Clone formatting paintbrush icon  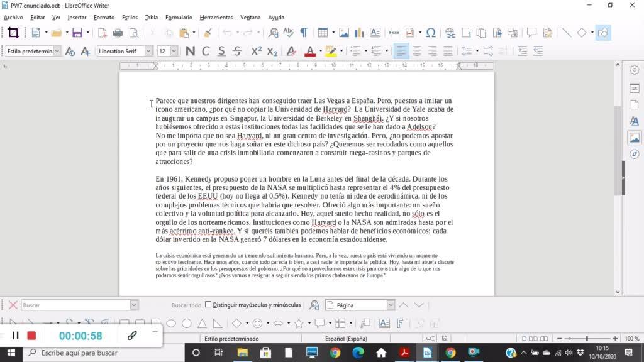208,33
